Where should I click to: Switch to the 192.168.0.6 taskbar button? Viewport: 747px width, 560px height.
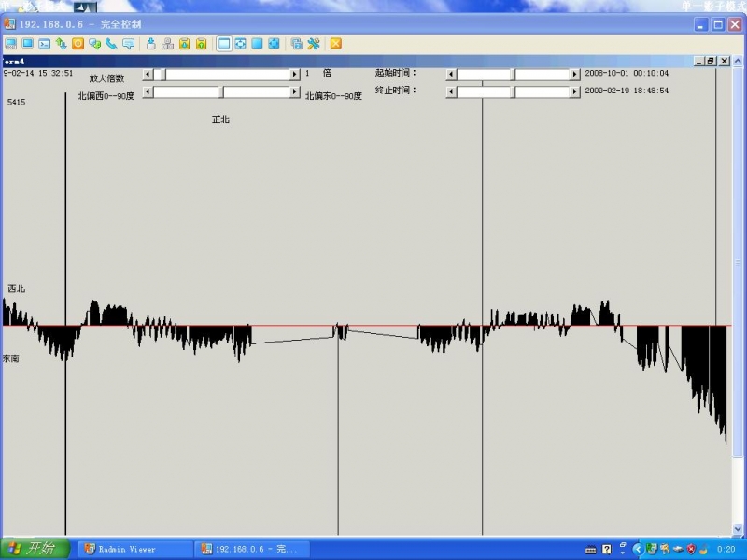pos(252,549)
